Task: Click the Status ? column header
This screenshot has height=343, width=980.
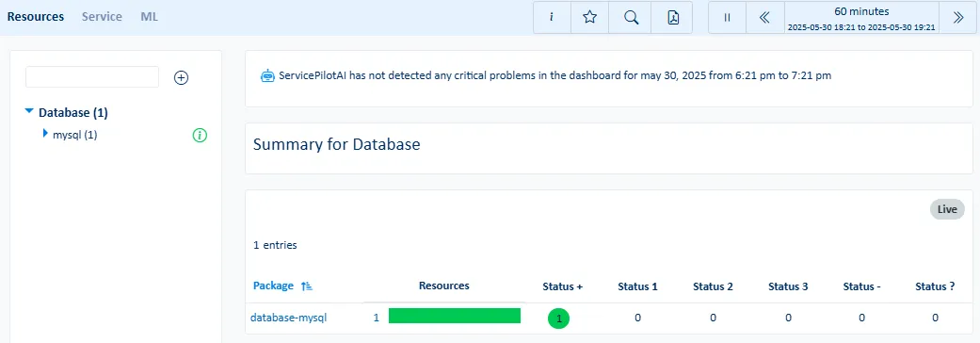Action: click(x=935, y=286)
